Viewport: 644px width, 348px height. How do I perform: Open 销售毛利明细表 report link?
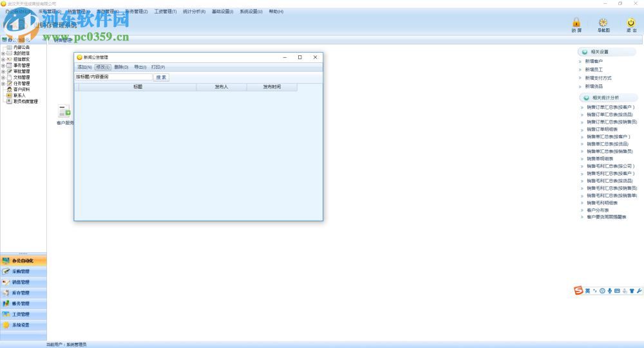[x=602, y=203]
